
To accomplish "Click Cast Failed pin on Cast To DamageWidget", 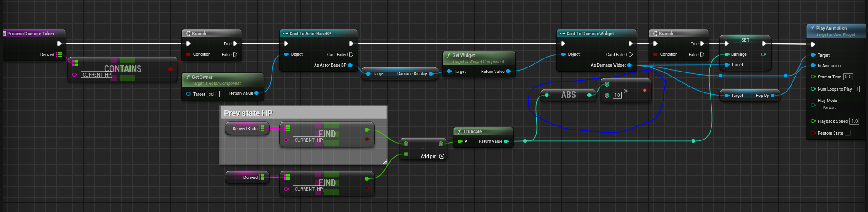I will coord(631,54).
